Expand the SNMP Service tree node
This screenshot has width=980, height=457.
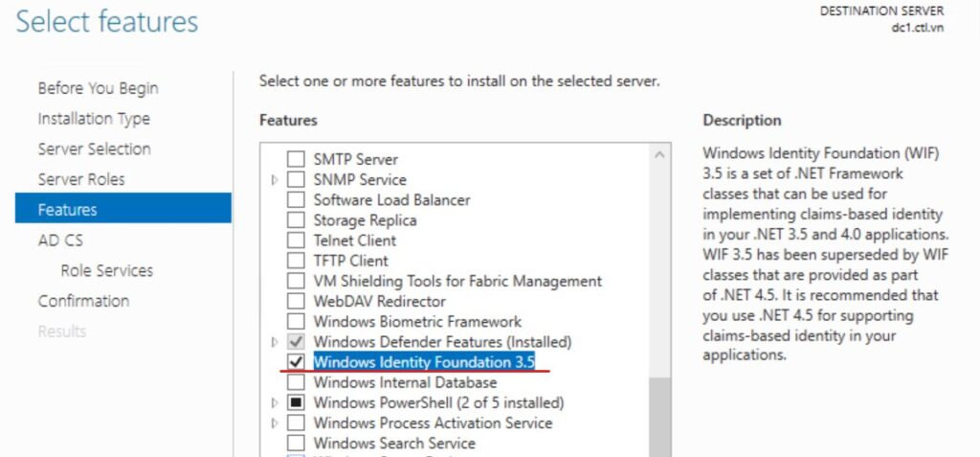point(276,180)
